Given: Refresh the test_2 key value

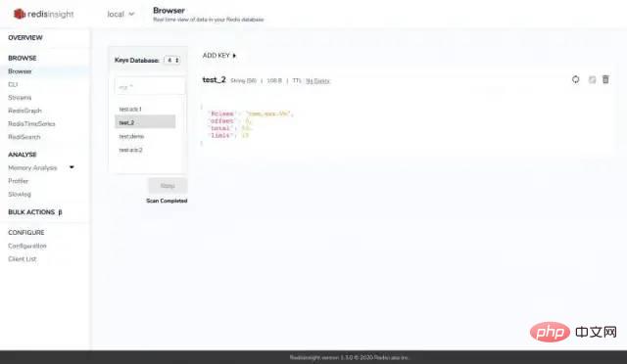Looking at the screenshot, I should tap(575, 79).
